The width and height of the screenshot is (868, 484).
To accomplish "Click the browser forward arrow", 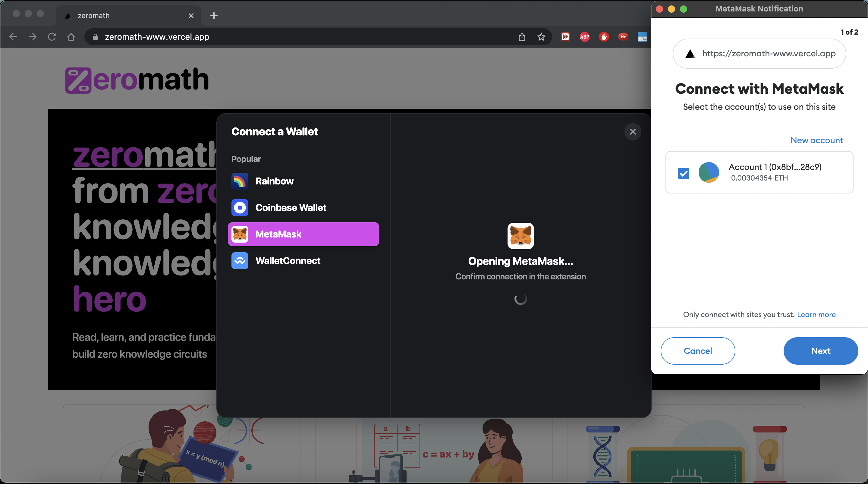I will (32, 37).
